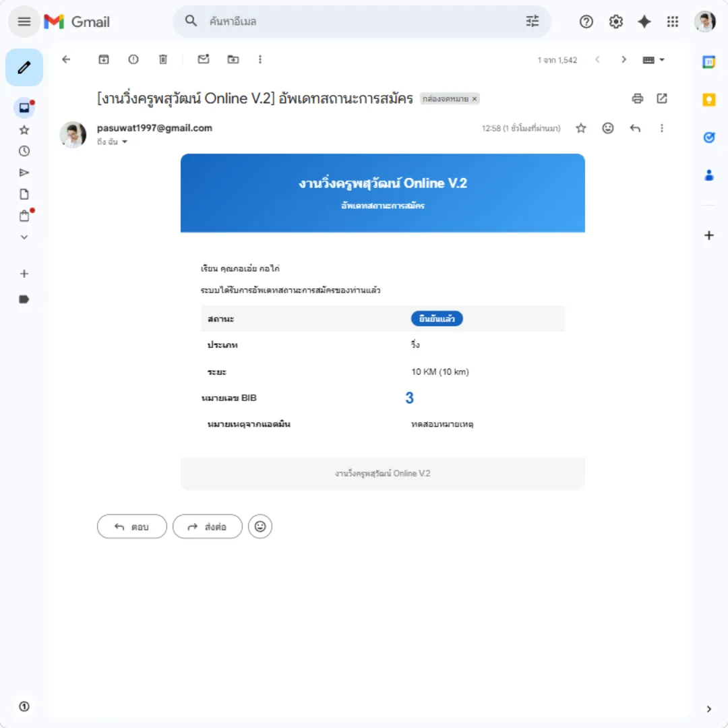
Task: Open search filter options
Action: click(x=532, y=21)
